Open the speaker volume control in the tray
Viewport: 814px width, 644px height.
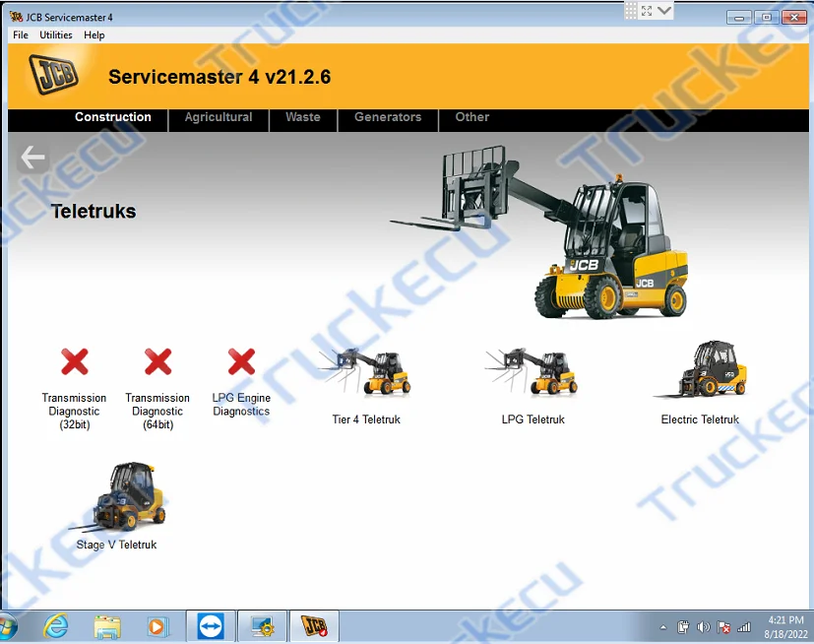point(703,627)
